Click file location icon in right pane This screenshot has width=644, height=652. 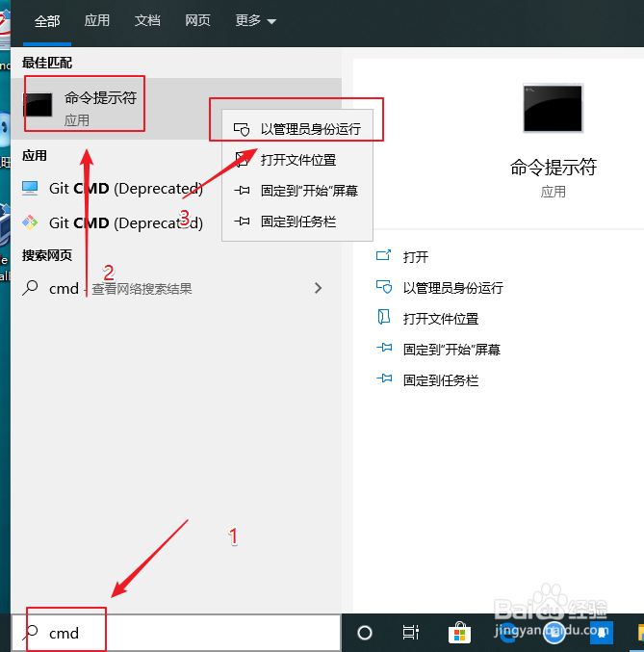383,317
